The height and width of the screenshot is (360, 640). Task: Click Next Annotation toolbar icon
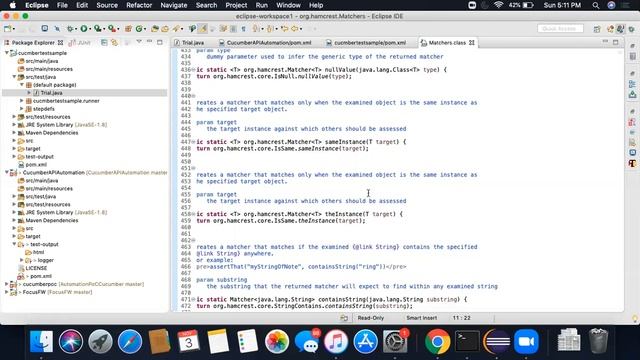pyautogui.click(x=256, y=29)
